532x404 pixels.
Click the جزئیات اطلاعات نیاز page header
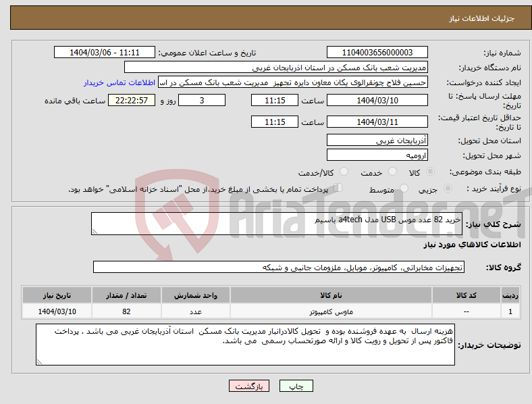tap(482, 18)
